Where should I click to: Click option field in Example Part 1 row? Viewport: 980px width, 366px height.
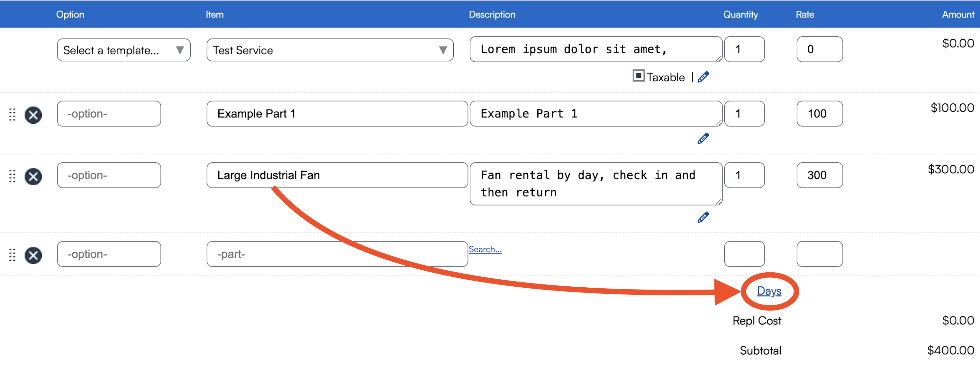coord(109,114)
